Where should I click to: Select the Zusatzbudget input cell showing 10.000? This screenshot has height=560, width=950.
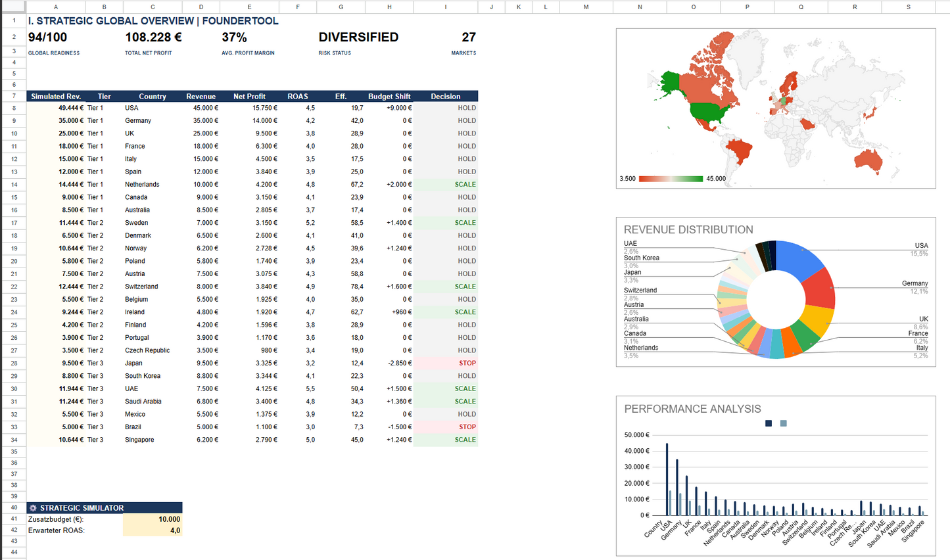(x=153, y=519)
